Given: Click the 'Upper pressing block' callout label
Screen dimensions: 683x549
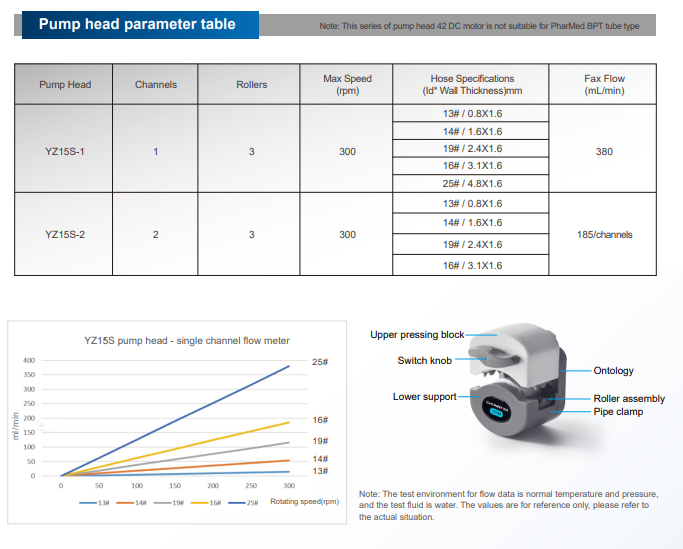Looking at the screenshot, I should point(417,335).
